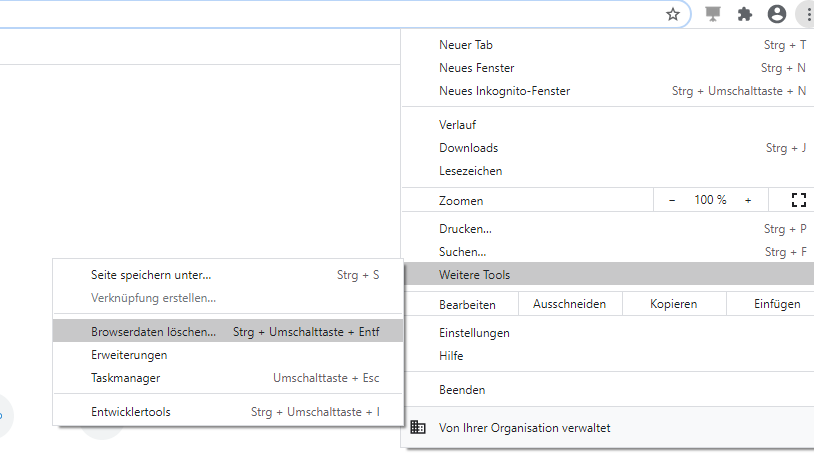Screen dimensions: 814x453
Task: Open the Extensions puzzle piece icon
Action: [744, 14]
